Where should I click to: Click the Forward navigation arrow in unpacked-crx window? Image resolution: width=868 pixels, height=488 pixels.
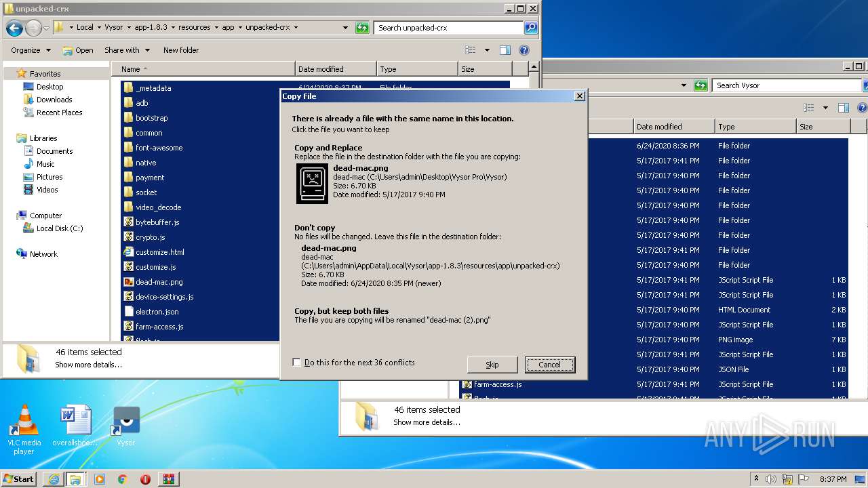coord(33,28)
